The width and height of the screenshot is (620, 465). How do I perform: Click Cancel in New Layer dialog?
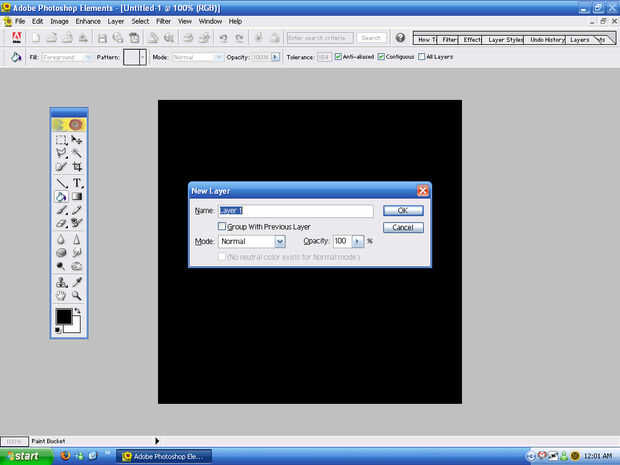click(x=403, y=227)
